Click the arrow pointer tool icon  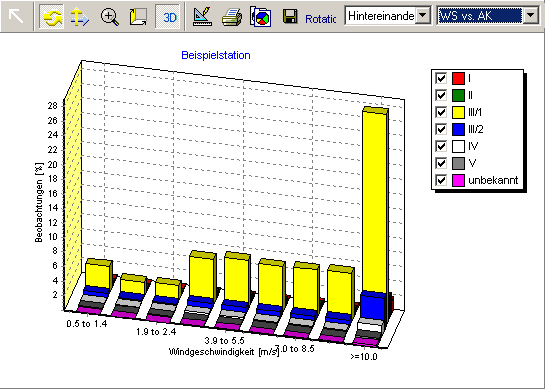click(16, 16)
